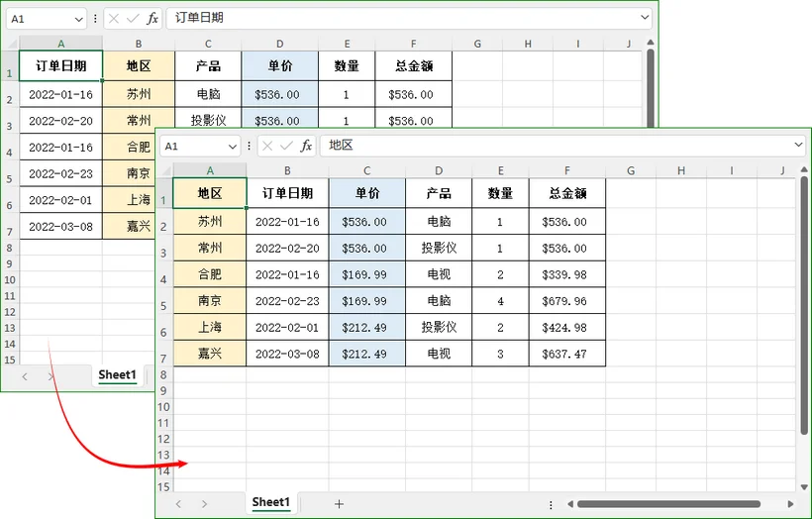
Task: Select column A header in front window
Action: 210,170
